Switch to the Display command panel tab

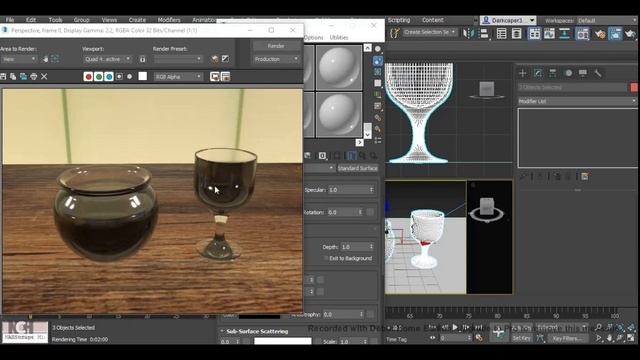click(583, 73)
